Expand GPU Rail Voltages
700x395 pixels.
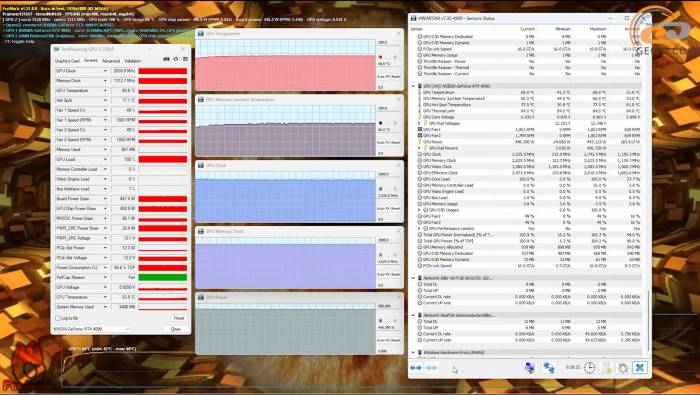(x=419, y=123)
